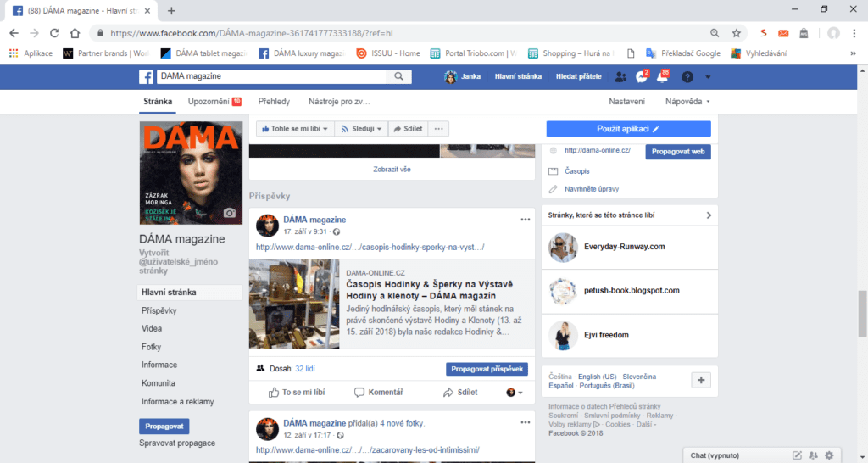Bookmark this page with the star icon
Viewport: 868px width, 463px height.
point(736,33)
